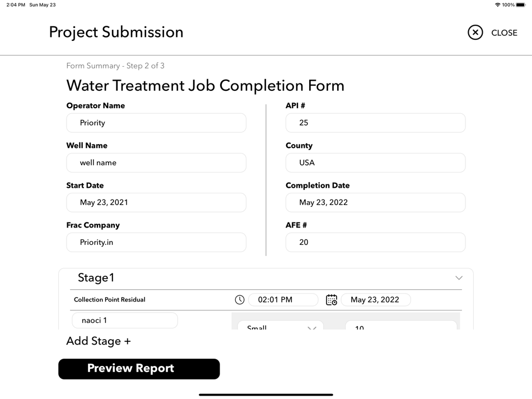This screenshot has width=532, height=399.
Task: Change the 02:01 PM time field
Action: point(283,299)
